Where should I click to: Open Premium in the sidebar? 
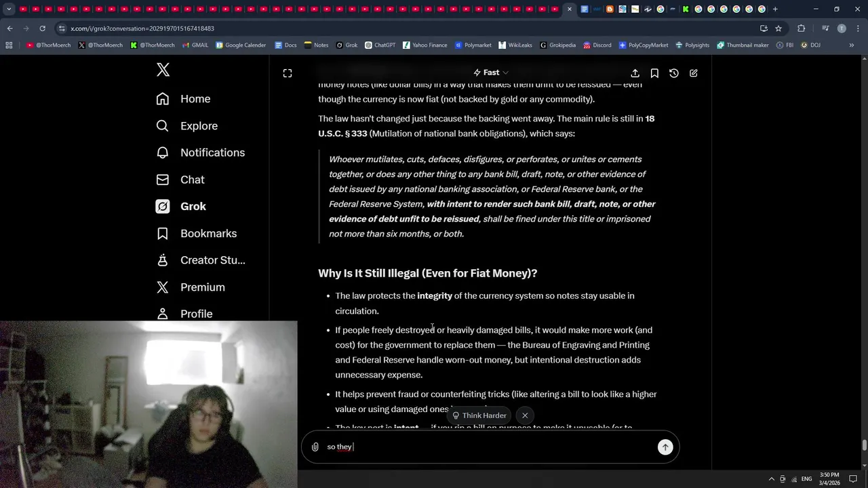click(x=190, y=287)
